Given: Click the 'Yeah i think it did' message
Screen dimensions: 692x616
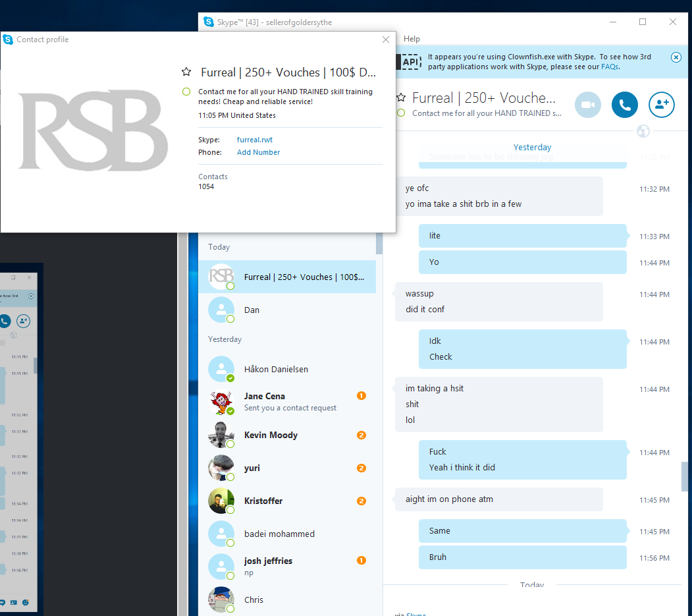Looking at the screenshot, I should (462, 467).
